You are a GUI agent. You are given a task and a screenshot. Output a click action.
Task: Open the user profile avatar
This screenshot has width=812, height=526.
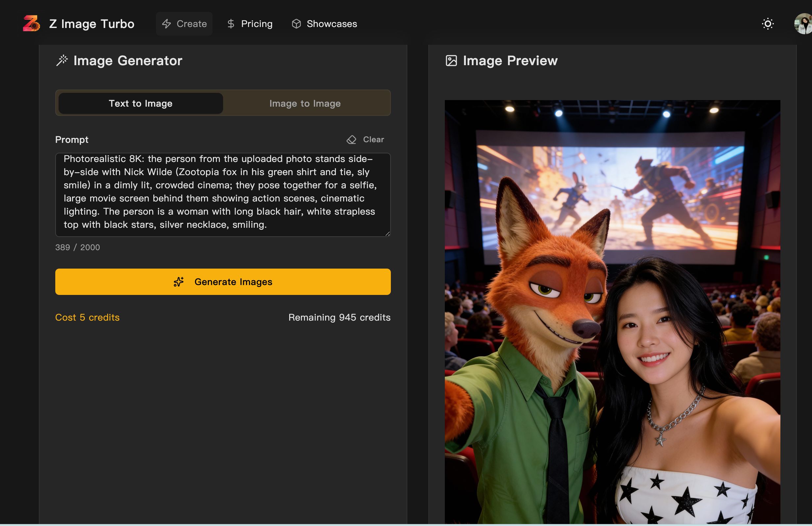click(x=803, y=24)
